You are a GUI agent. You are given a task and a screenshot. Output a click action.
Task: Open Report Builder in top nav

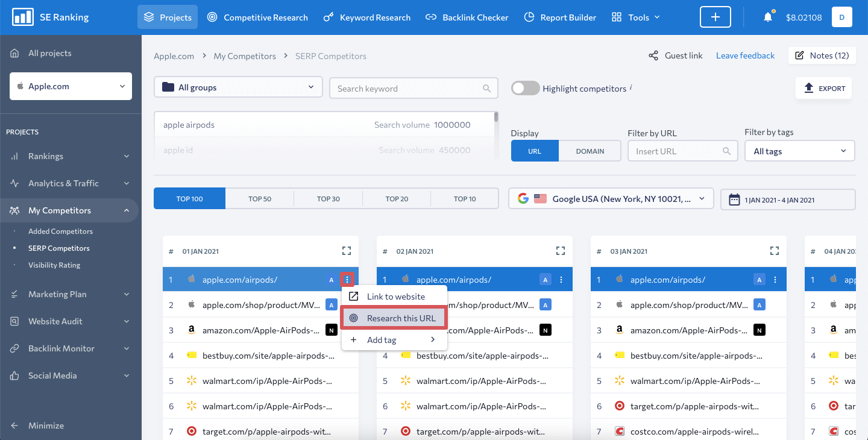tap(560, 17)
